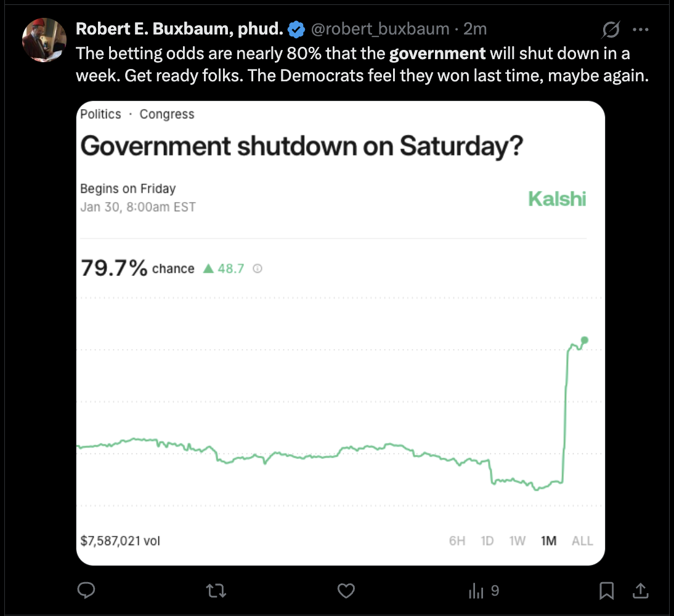Click the Robert E. Buxbaum display name
The image size is (674, 616).
(179, 28)
